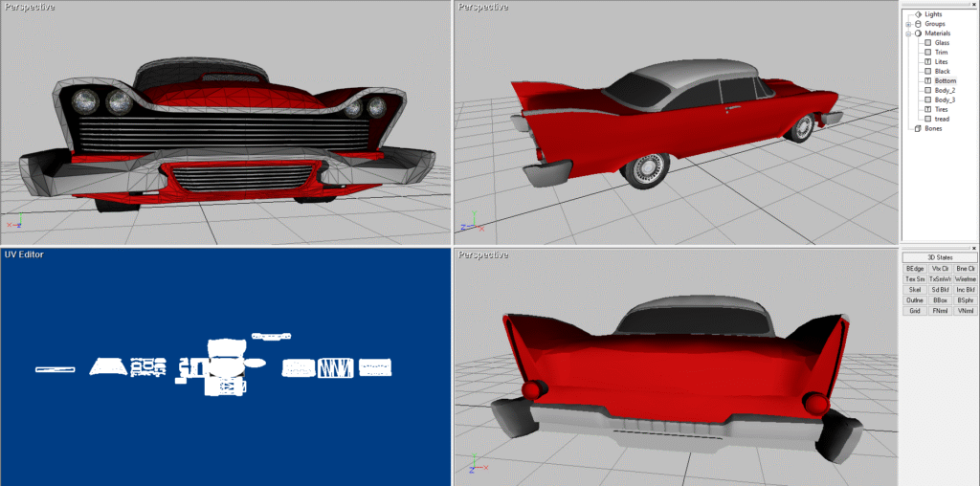Screen dimensions: 980x486
Task: Open the UV Editor view label
Action: [24, 254]
